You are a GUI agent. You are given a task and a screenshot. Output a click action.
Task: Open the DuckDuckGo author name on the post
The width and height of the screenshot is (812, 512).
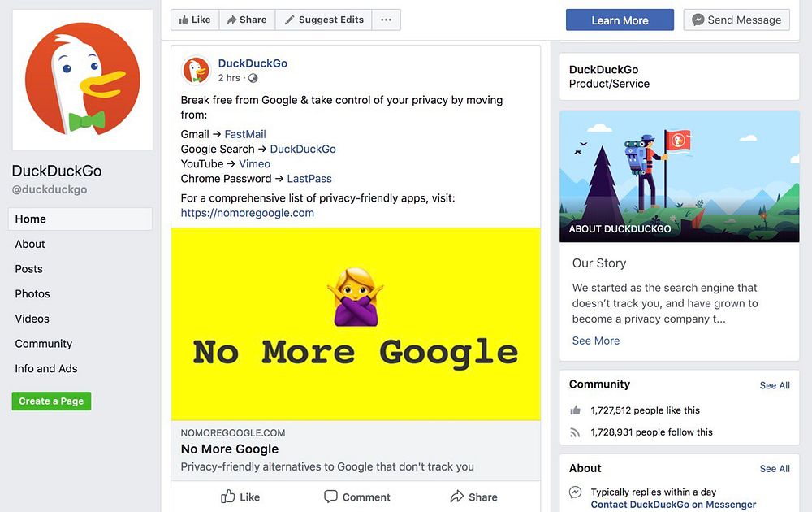click(253, 63)
